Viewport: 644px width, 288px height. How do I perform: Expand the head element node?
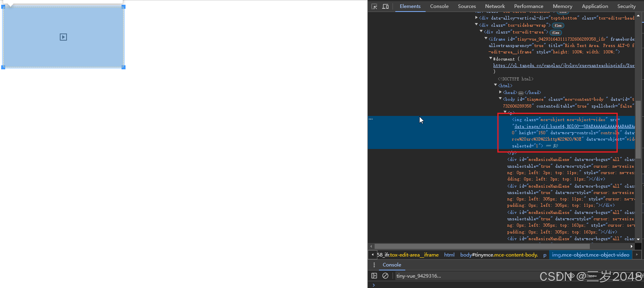500,92
